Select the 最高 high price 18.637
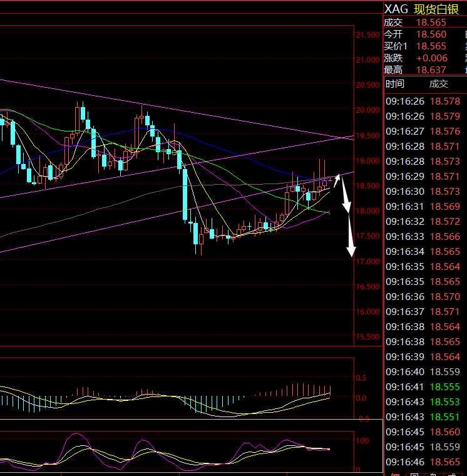 click(x=431, y=70)
